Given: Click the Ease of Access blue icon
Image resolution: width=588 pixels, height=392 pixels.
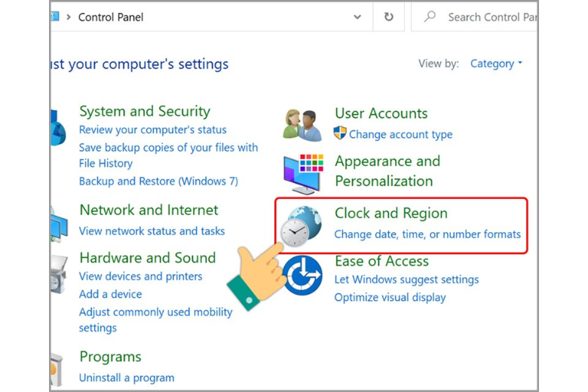Looking at the screenshot, I should coord(302,275).
